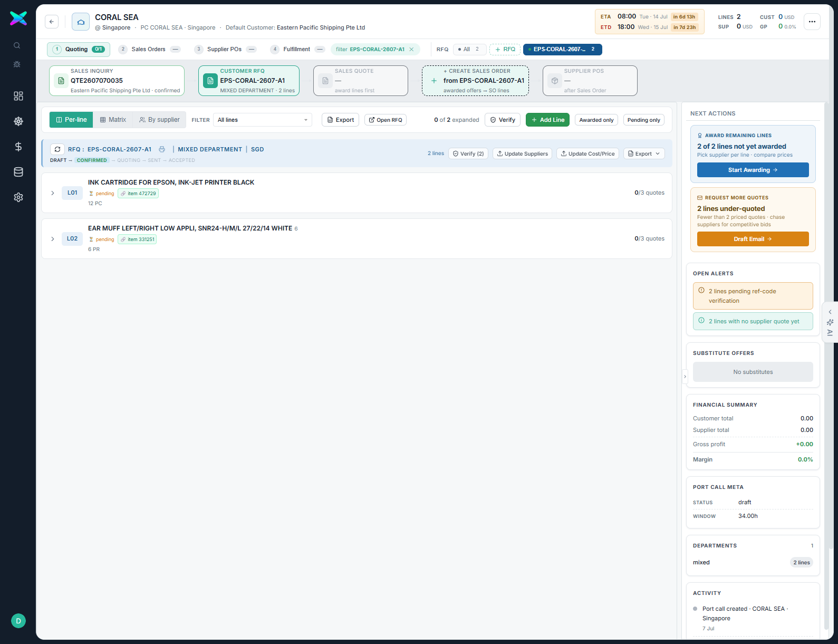
Task: Click the back arrow button
Action: coord(52,22)
